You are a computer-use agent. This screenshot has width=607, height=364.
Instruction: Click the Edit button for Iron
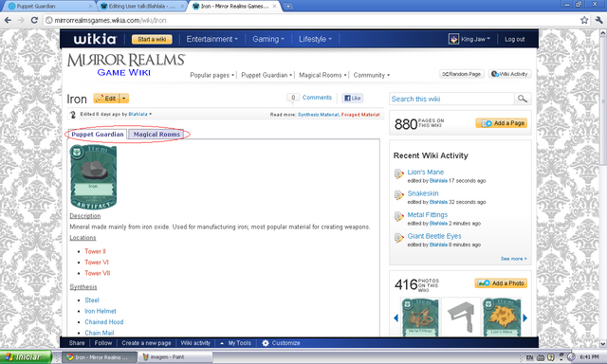(106, 99)
